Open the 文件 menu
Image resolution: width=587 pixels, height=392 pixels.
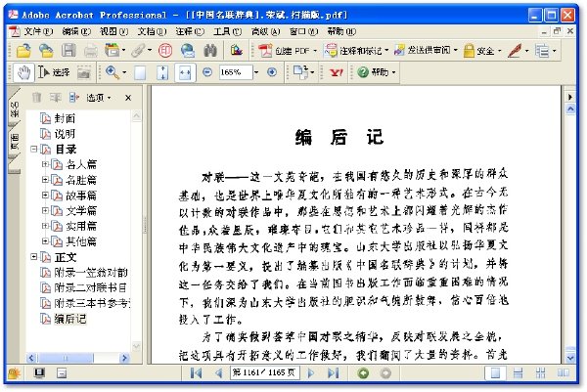(x=38, y=31)
